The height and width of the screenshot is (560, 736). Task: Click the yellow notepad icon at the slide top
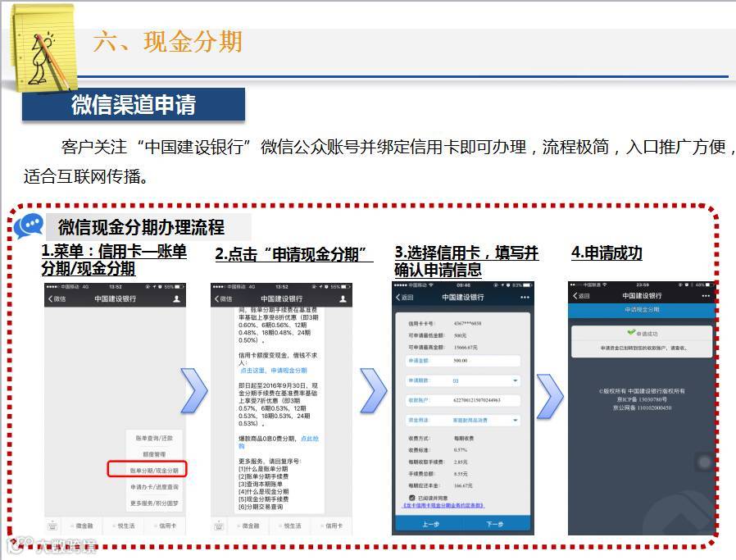click(43, 47)
